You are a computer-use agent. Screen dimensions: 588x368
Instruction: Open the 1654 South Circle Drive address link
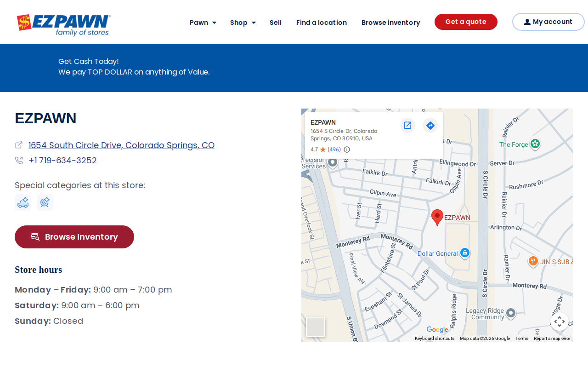pos(121,145)
